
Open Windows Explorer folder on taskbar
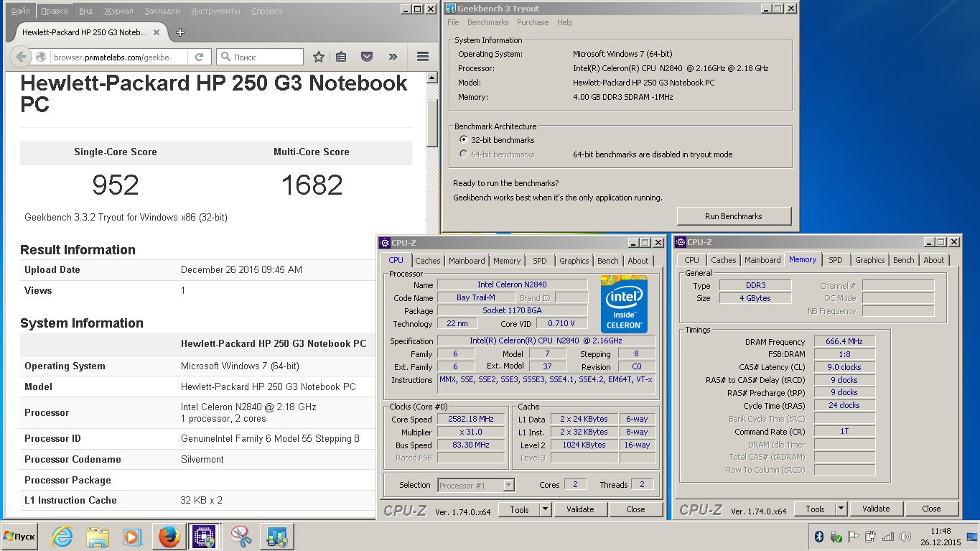98,537
